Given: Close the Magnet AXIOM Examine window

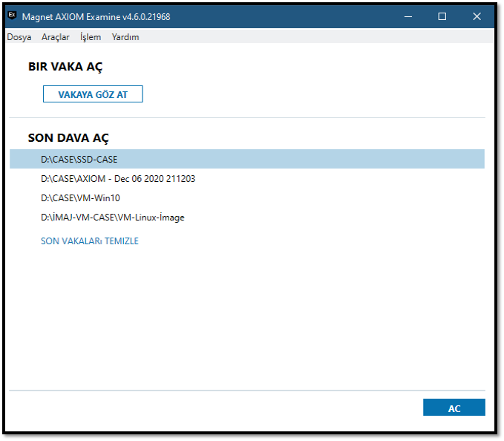Looking at the screenshot, I should [x=476, y=16].
